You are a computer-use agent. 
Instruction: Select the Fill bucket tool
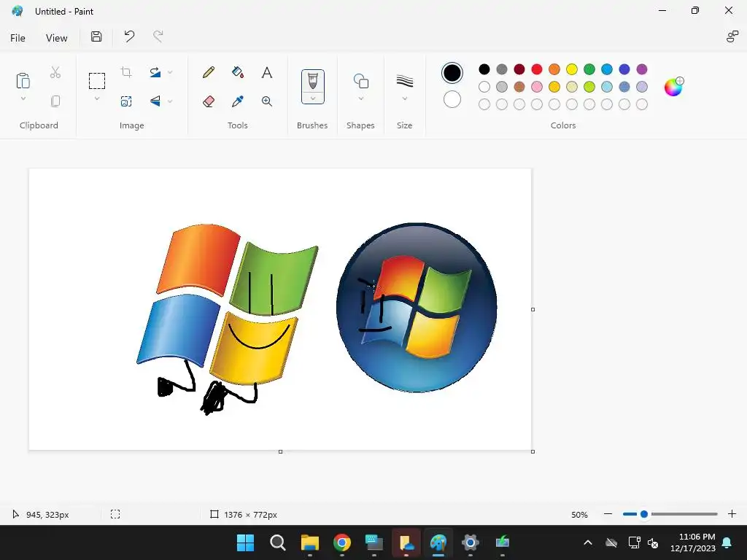(237, 72)
